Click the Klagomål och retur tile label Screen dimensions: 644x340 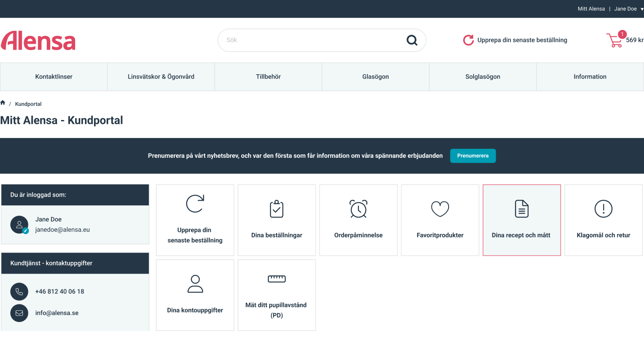(604, 235)
